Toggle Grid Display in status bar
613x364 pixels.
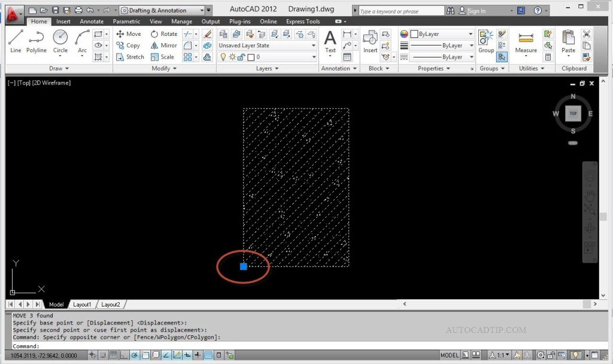113,355
